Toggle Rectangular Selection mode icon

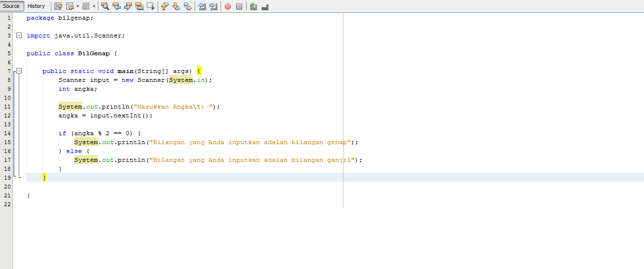(151, 6)
